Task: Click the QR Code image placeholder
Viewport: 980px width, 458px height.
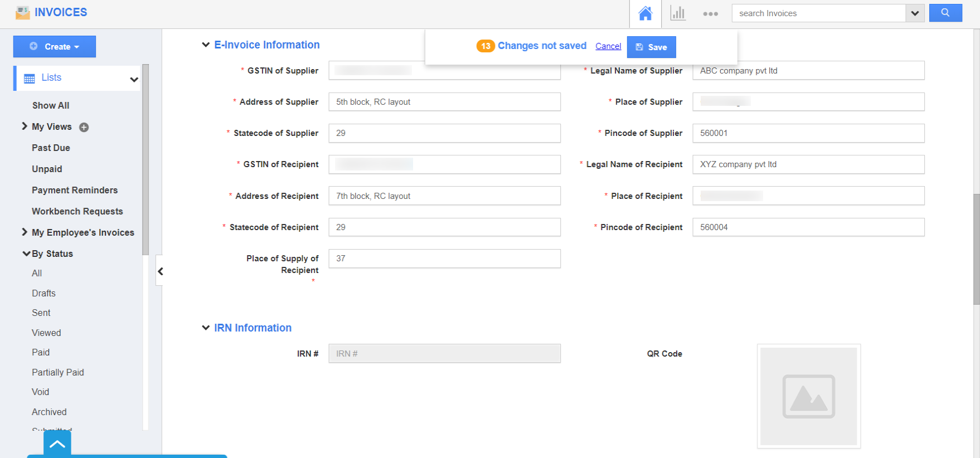Action: pos(808,396)
